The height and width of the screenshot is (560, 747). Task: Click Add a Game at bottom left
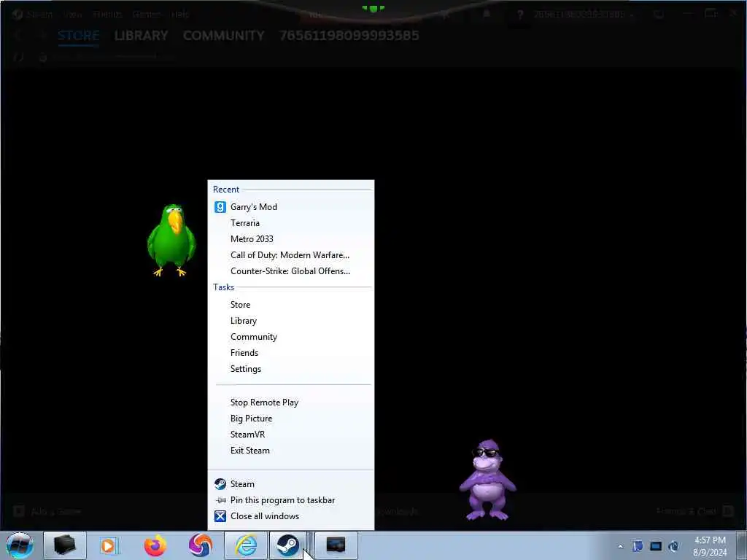tap(47, 511)
